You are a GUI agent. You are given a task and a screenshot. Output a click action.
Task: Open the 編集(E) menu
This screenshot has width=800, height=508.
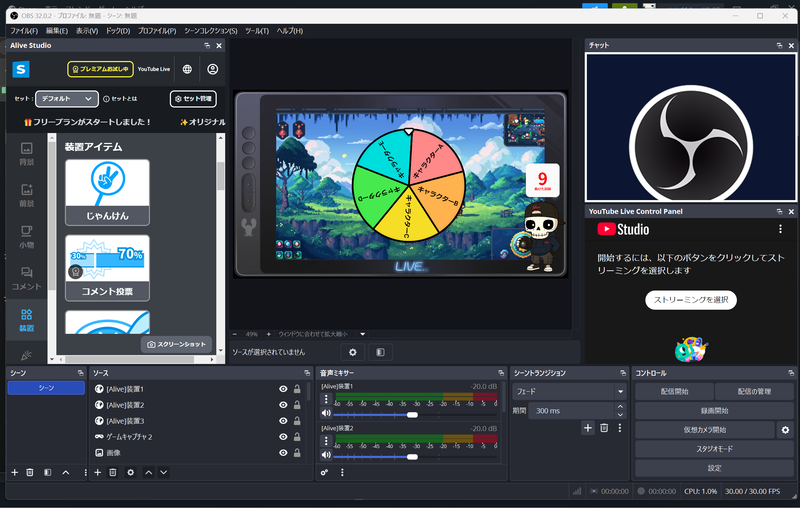click(57, 31)
